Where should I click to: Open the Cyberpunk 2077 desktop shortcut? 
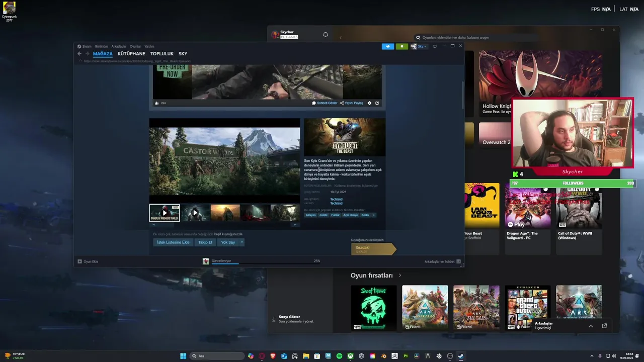[9, 11]
